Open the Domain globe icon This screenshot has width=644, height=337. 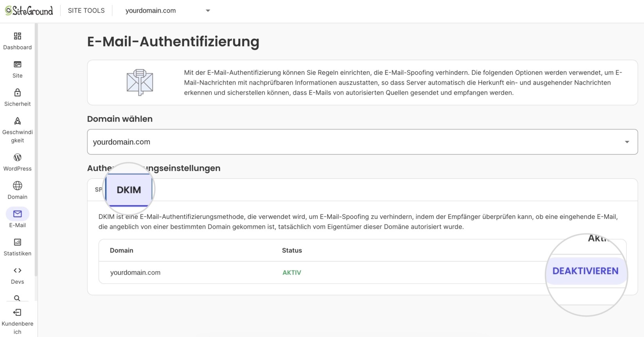coord(17,186)
